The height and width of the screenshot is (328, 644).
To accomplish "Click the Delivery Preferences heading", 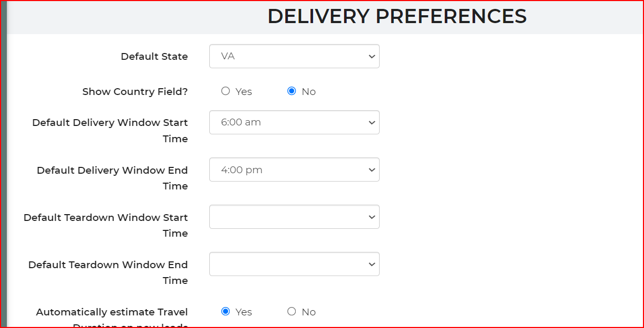I will 397,17.
